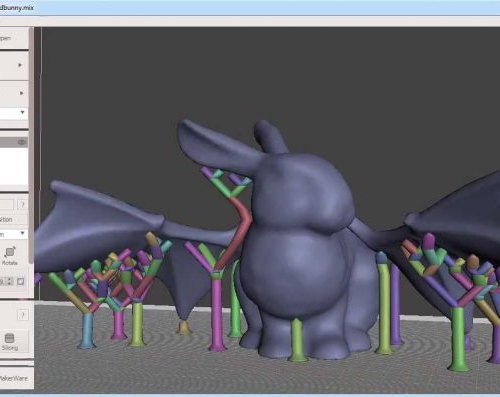Expand the first right-pointing arrow section

click(x=20, y=65)
